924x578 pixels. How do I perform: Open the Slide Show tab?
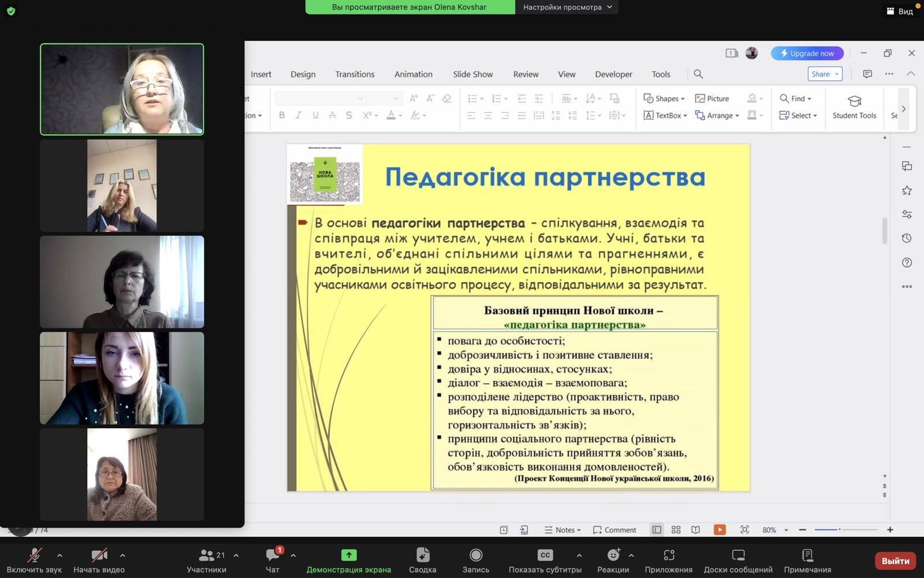click(x=472, y=74)
